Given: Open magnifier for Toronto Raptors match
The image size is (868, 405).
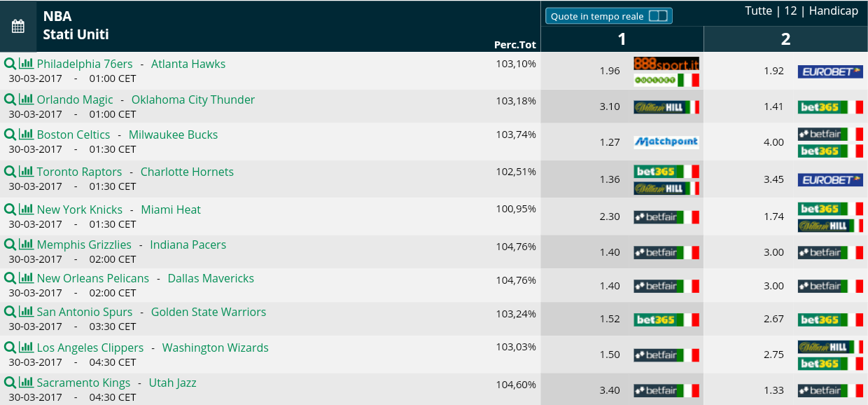Looking at the screenshot, I should pyautogui.click(x=10, y=172).
